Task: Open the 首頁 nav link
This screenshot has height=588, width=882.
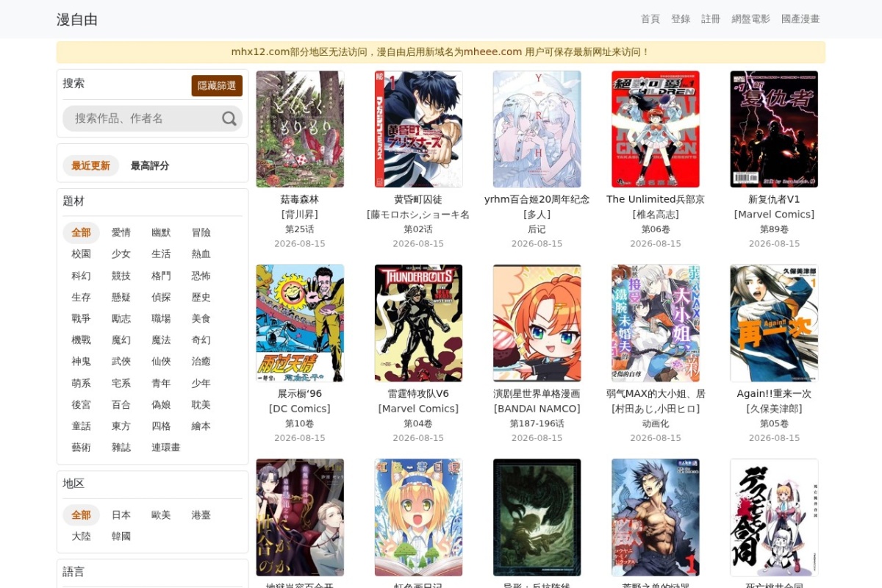Action: tap(650, 19)
